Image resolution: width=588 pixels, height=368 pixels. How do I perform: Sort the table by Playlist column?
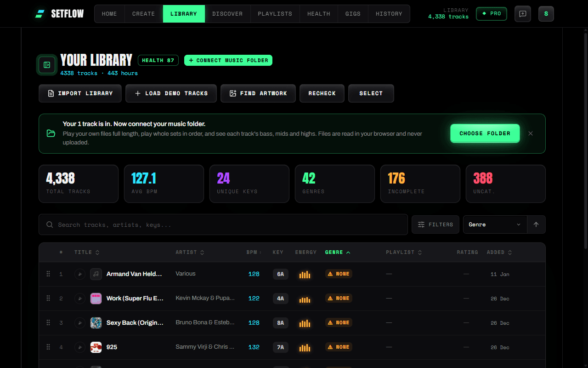404,252
